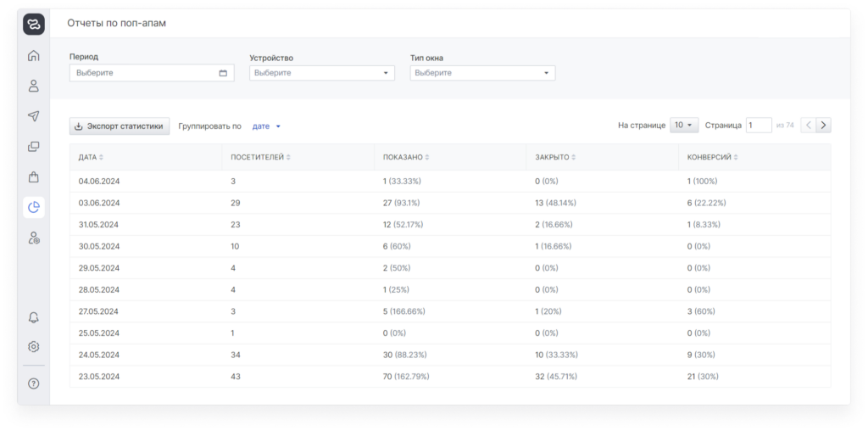Click the Экспорт статистики button
The width and height of the screenshot is (868, 431).
point(120,126)
